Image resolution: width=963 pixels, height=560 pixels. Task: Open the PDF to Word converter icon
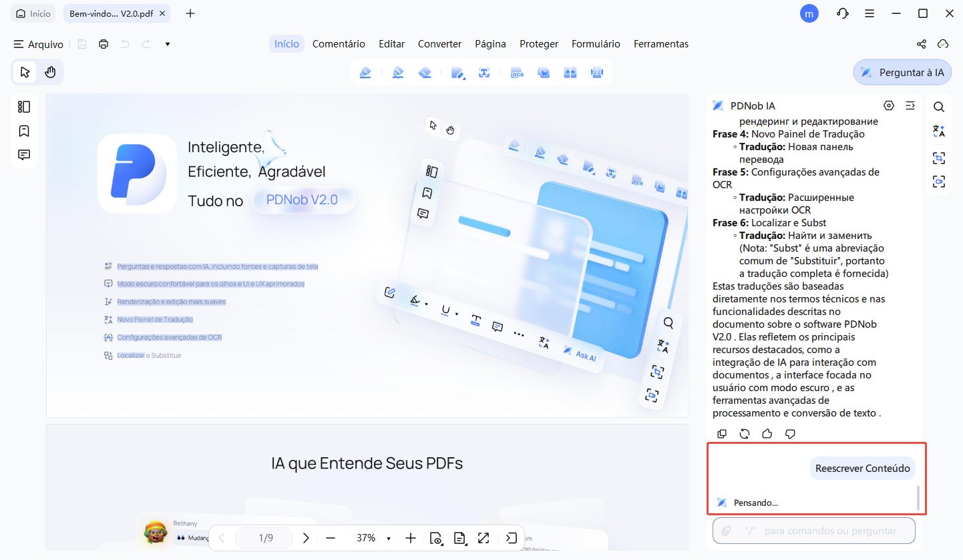[x=544, y=72]
